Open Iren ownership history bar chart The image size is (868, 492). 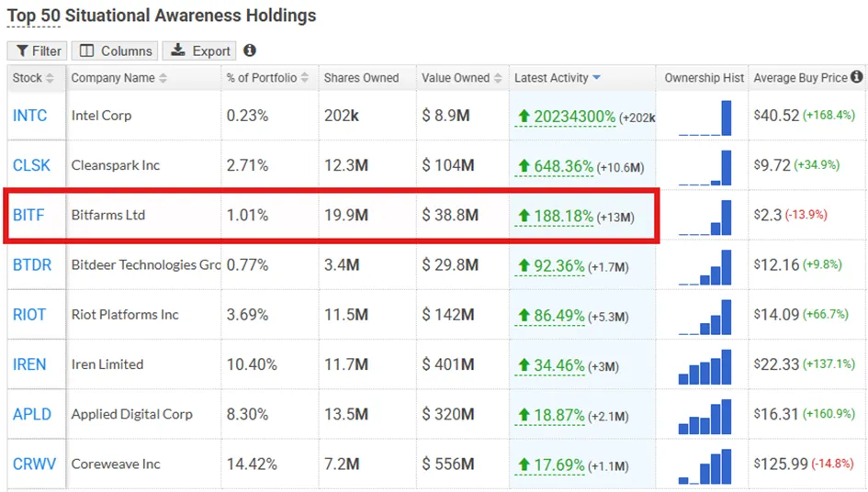[705, 367]
